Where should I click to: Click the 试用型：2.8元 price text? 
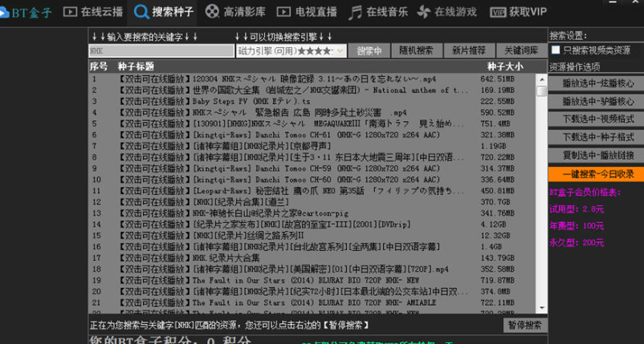(577, 209)
